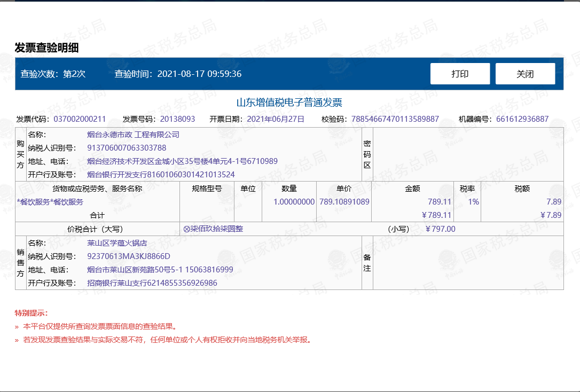This screenshot has height=392, width=580.
Task: Select machine number 661612936887
Action: coord(522,119)
